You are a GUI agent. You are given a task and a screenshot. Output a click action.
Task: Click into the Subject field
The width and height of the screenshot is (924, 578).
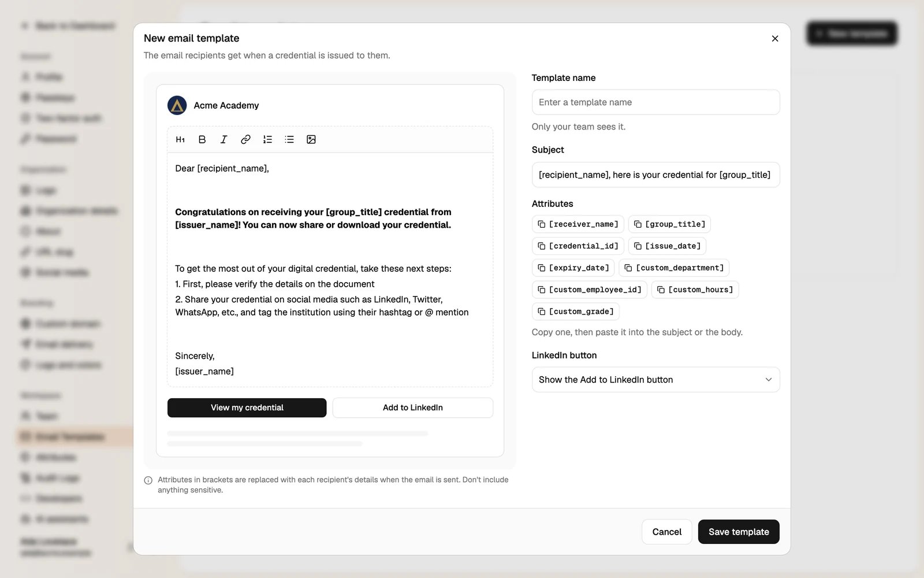655,175
